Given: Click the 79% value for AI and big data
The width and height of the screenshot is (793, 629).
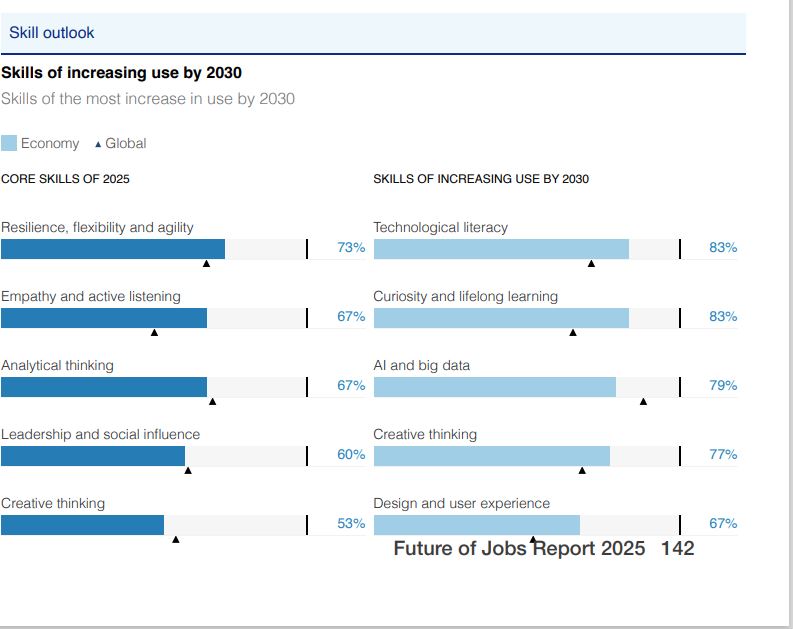Looking at the screenshot, I should pyautogui.click(x=723, y=386).
